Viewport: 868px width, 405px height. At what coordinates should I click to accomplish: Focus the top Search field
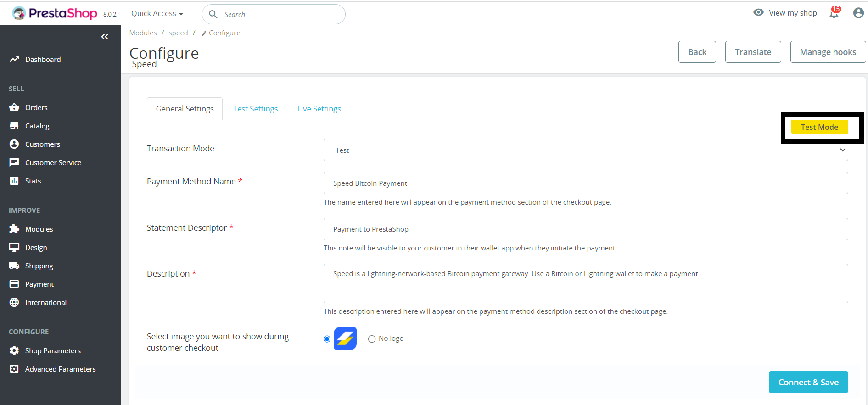[x=274, y=14]
